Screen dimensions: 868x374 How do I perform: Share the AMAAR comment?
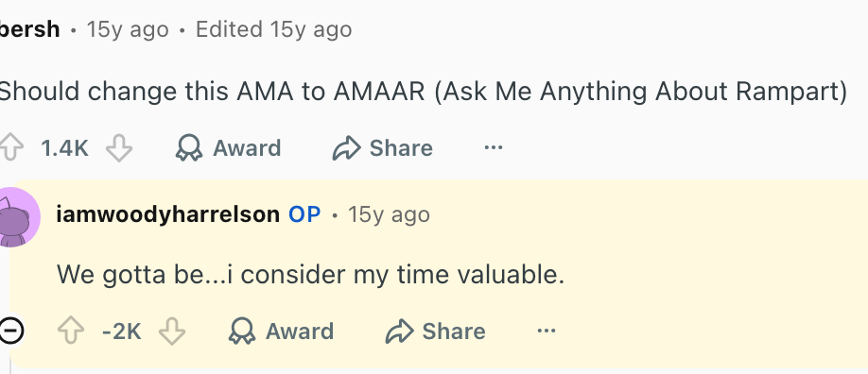pos(383,148)
